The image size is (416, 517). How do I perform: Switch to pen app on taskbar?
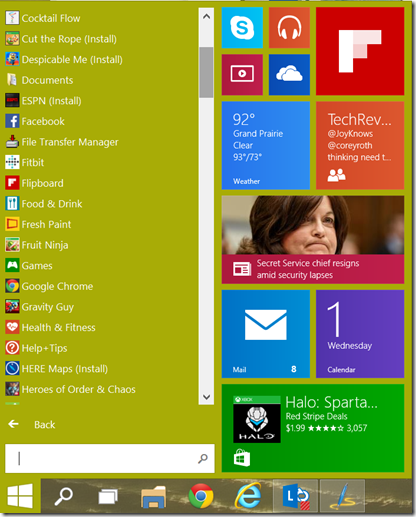click(342, 496)
